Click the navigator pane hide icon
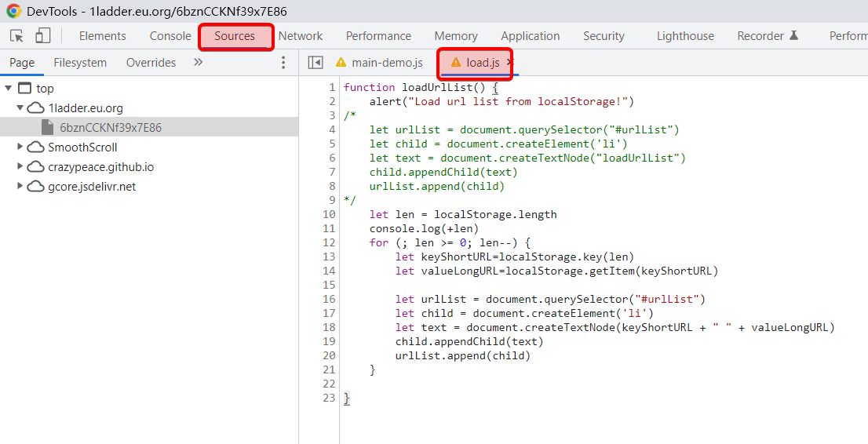 click(x=315, y=63)
